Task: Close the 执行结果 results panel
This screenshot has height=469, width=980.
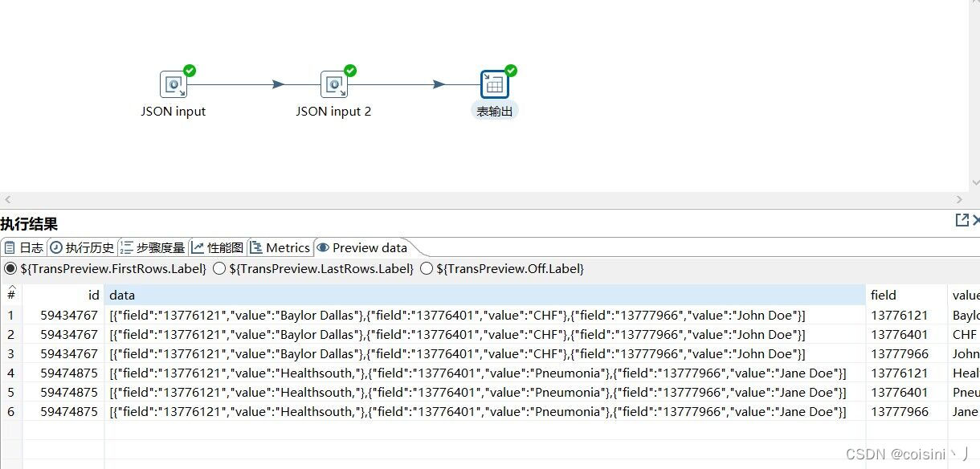Action: 975,219
